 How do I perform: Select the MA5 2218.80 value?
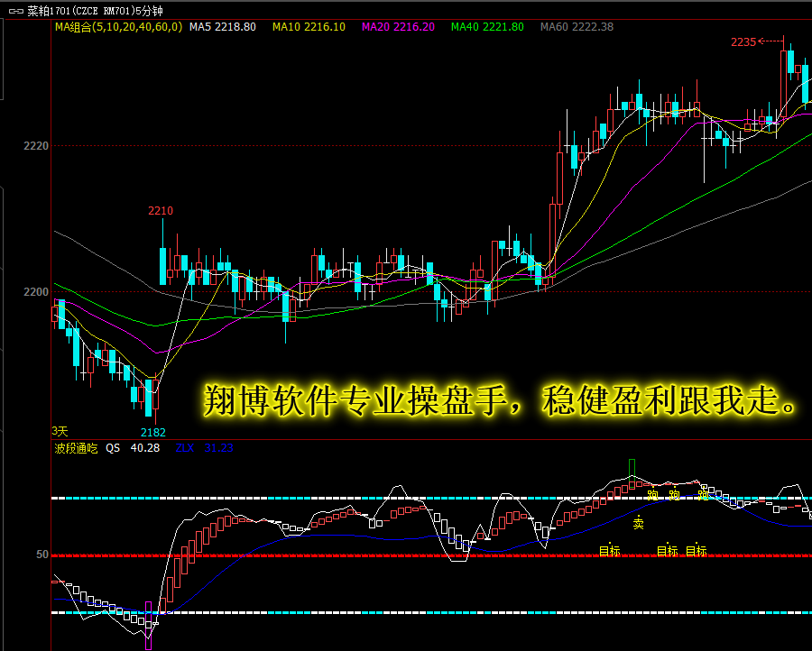point(223,27)
